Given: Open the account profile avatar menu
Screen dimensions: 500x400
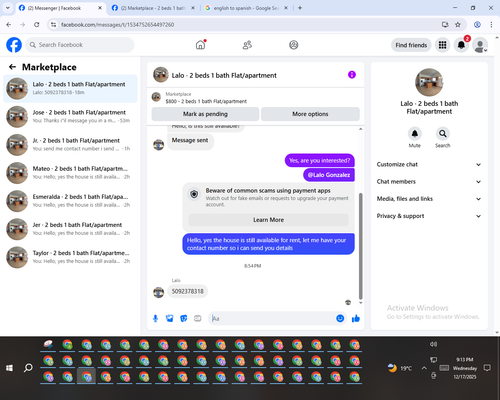Looking at the screenshot, I should pyautogui.click(x=480, y=45).
